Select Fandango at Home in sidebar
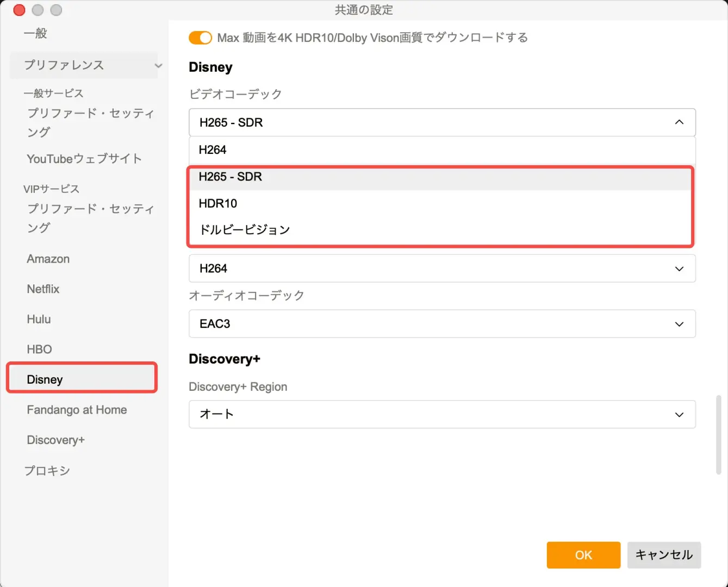Viewport: 728px width, 587px height. pyautogui.click(x=77, y=410)
